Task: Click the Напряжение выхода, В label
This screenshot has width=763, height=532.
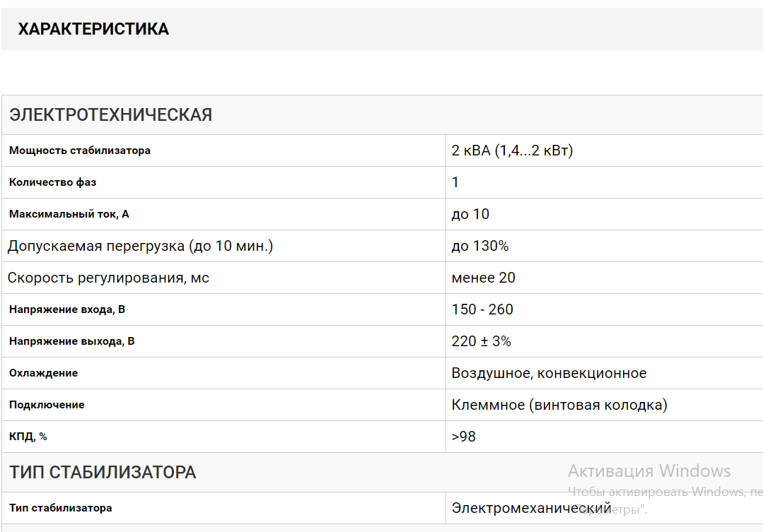Action: 71,341
